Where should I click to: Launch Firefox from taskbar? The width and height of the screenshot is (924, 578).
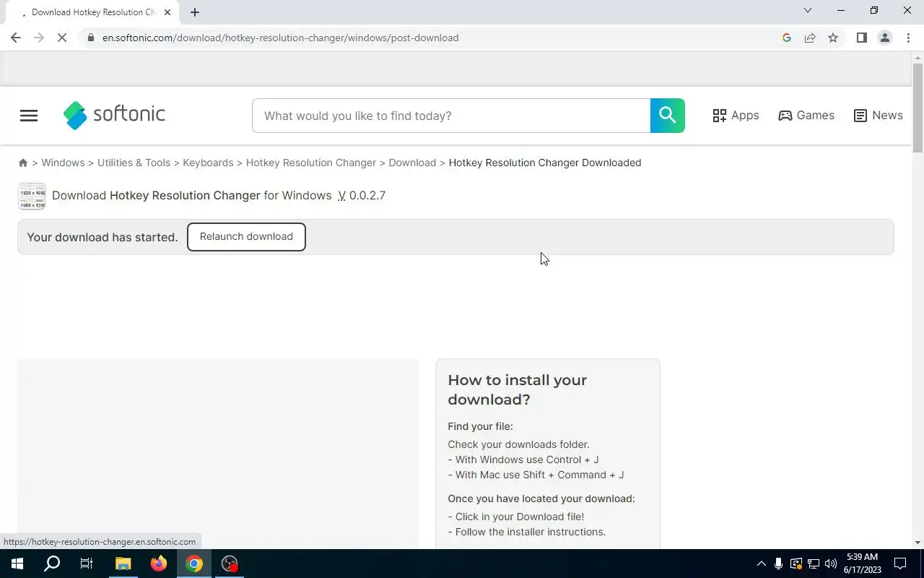pyautogui.click(x=158, y=564)
